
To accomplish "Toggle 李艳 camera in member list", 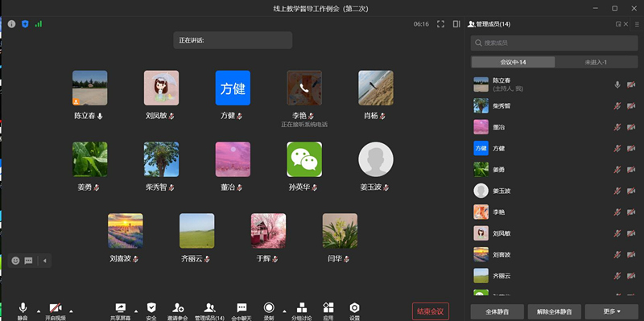I will tap(631, 212).
